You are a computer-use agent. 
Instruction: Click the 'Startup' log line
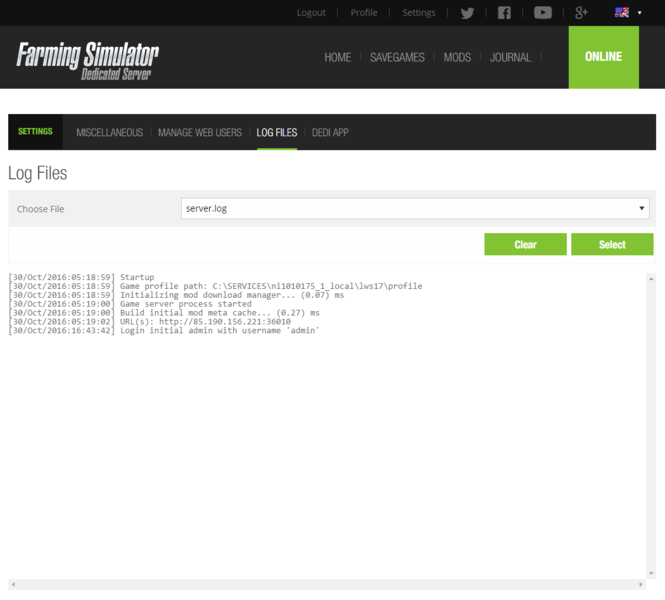81,277
